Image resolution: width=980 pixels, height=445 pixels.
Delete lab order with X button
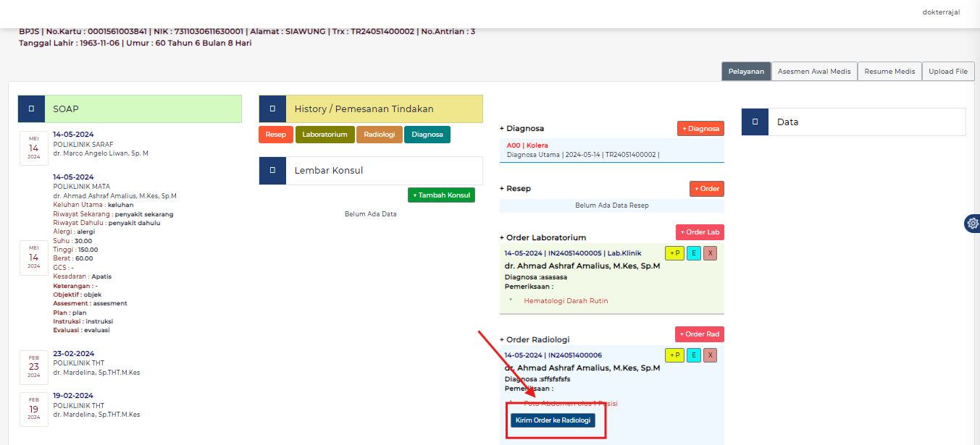pos(710,253)
